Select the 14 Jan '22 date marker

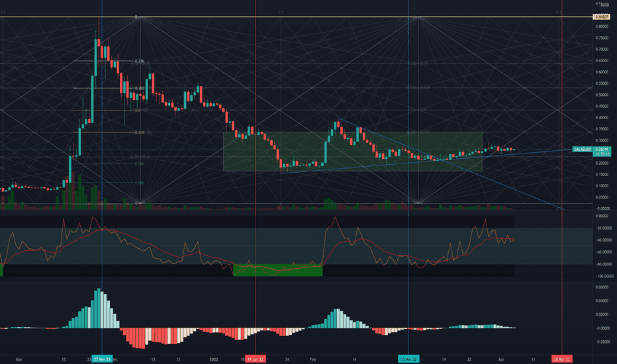pos(256,359)
